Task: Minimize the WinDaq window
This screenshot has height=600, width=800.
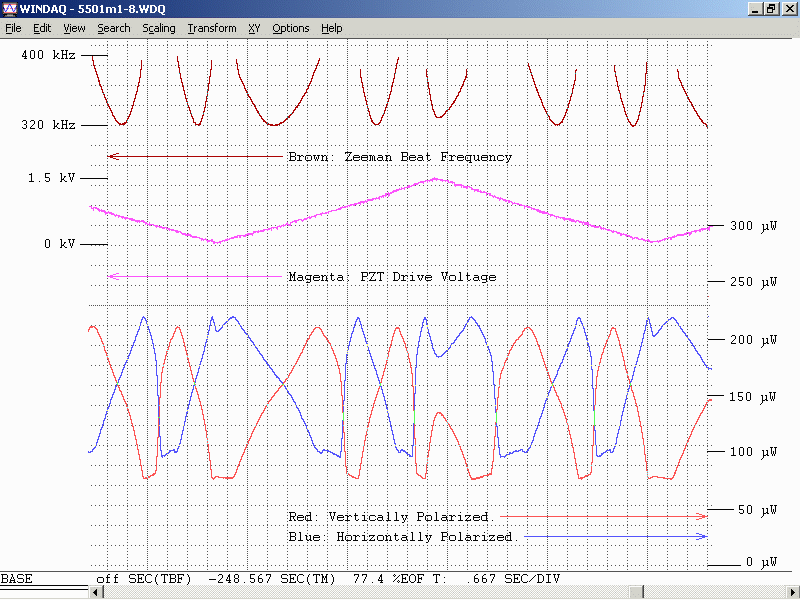Action: [x=755, y=9]
